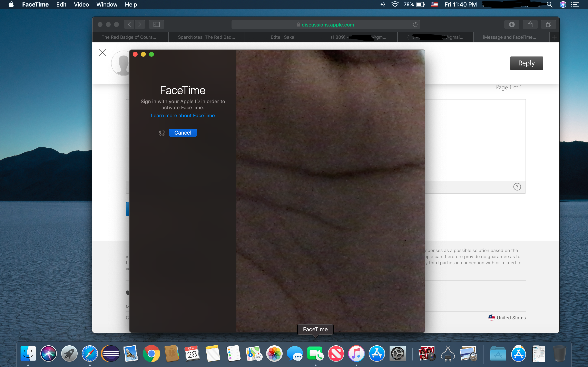Open Google Chrome from the dock

click(151, 354)
